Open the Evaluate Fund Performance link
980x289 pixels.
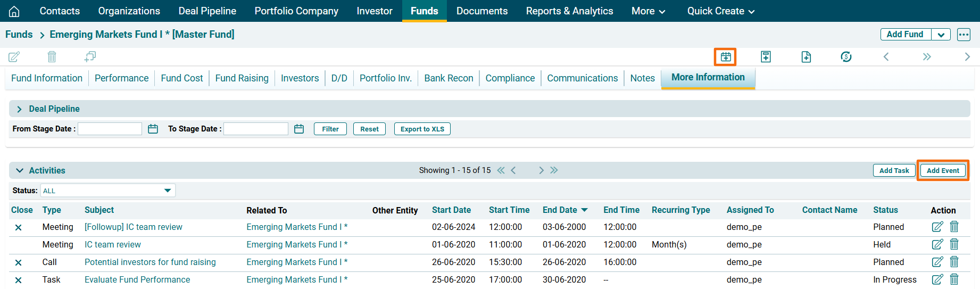pos(137,279)
